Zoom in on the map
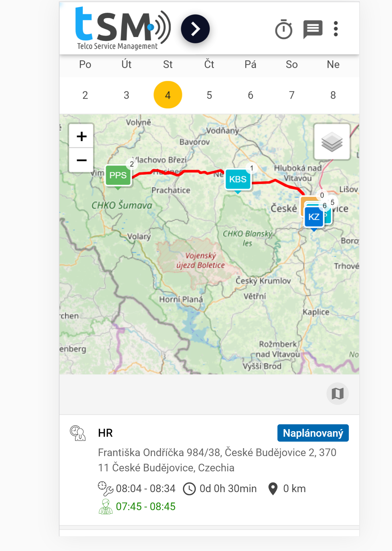The height and width of the screenshot is (551, 392). tap(82, 136)
